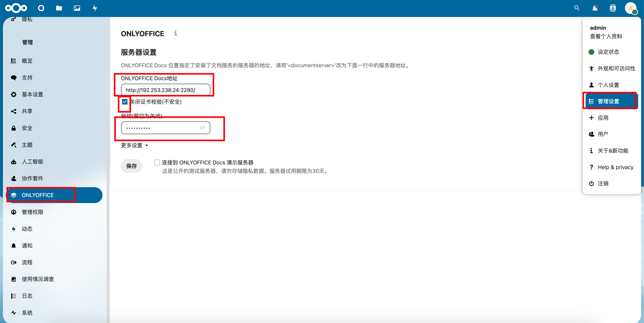Click the sidebar vertical scrollbar
This screenshot has width=644, height=323.
click(108, 224)
